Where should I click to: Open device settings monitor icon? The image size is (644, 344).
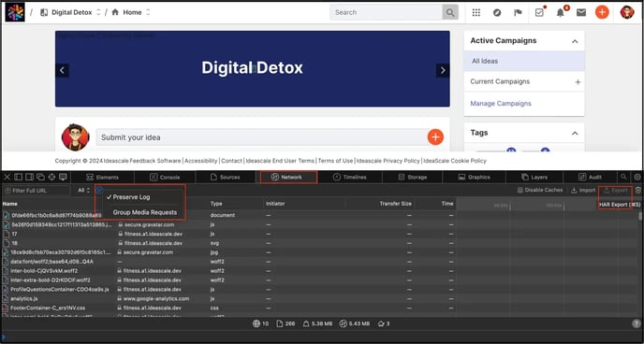pyautogui.click(x=63, y=177)
